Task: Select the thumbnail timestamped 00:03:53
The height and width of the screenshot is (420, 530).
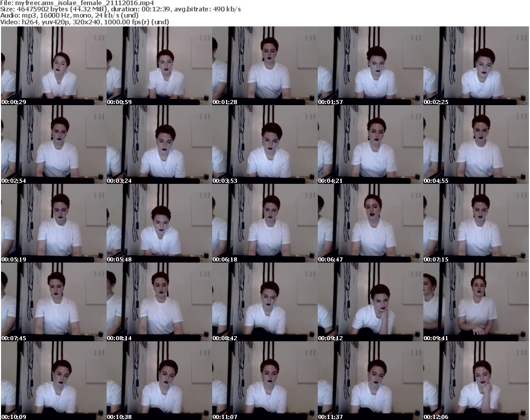Action: click(x=264, y=144)
